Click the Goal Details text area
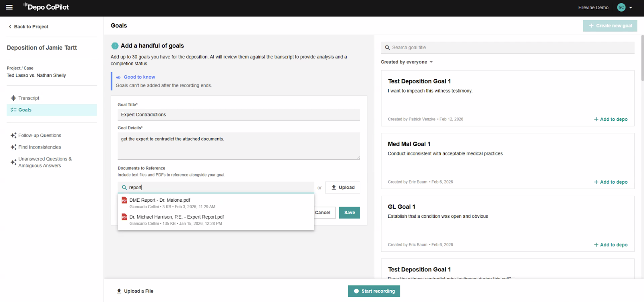Image resolution: width=644 pixels, height=302 pixels. [x=238, y=146]
